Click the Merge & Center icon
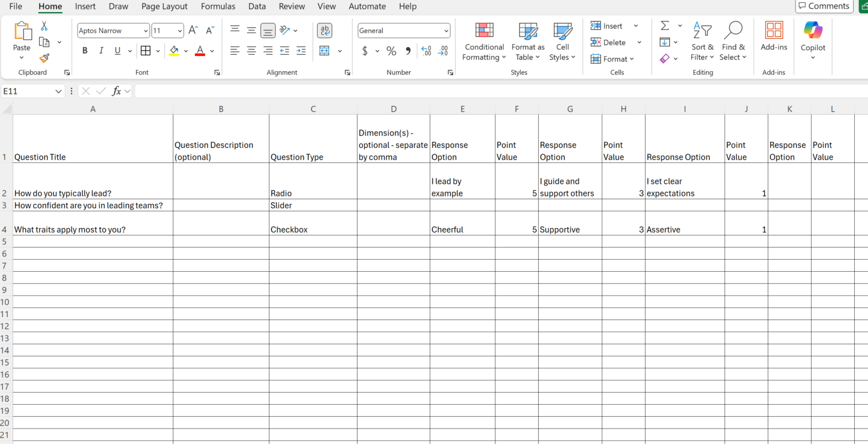Image resolution: width=868 pixels, height=444 pixels. 324,51
